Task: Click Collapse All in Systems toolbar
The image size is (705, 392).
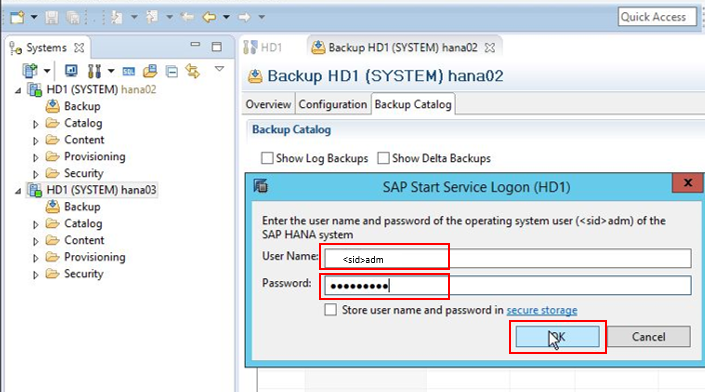Action: [171, 71]
